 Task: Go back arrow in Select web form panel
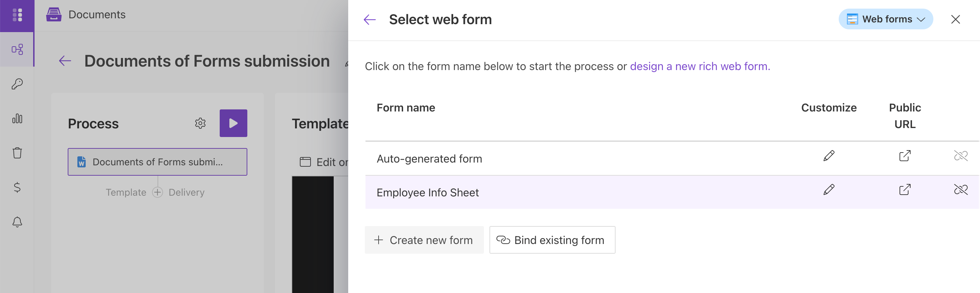369,19
